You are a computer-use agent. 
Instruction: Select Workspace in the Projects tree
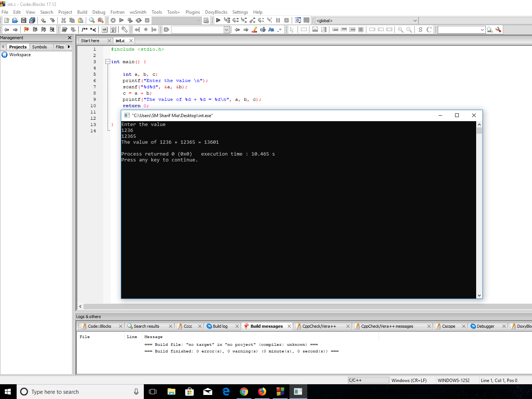pyautogui.click(x=21, y=55)
